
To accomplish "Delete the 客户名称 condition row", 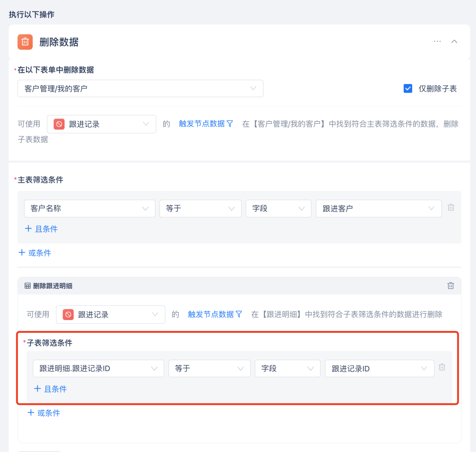I will tap(451, 207).
